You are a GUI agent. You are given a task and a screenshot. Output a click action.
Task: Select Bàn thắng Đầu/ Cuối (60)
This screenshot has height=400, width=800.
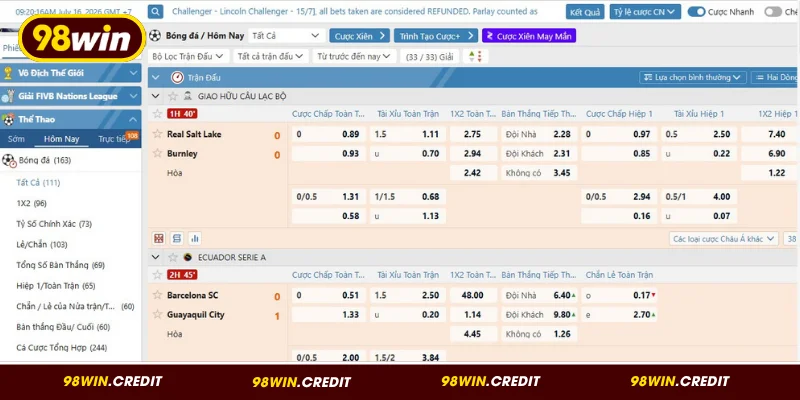point(63,327)
